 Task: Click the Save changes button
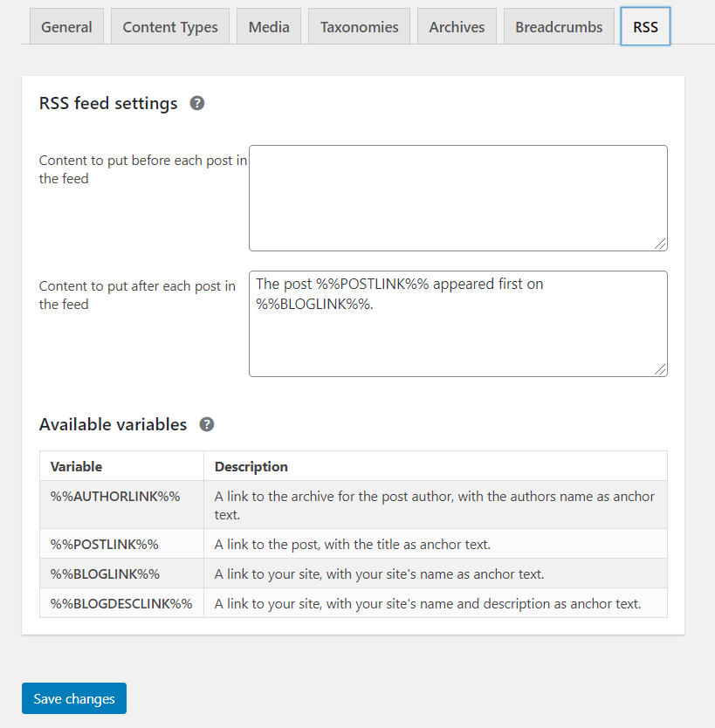tap(74, 698)
